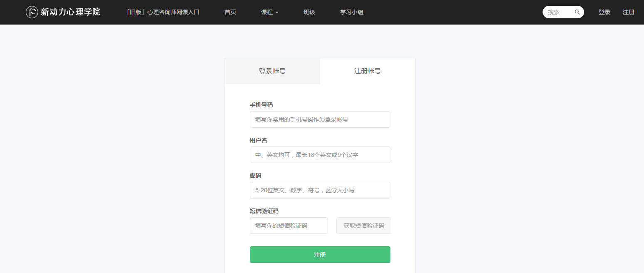Click the 短信验证码 input field
The image size is (644, 273).
pos(289,226)
